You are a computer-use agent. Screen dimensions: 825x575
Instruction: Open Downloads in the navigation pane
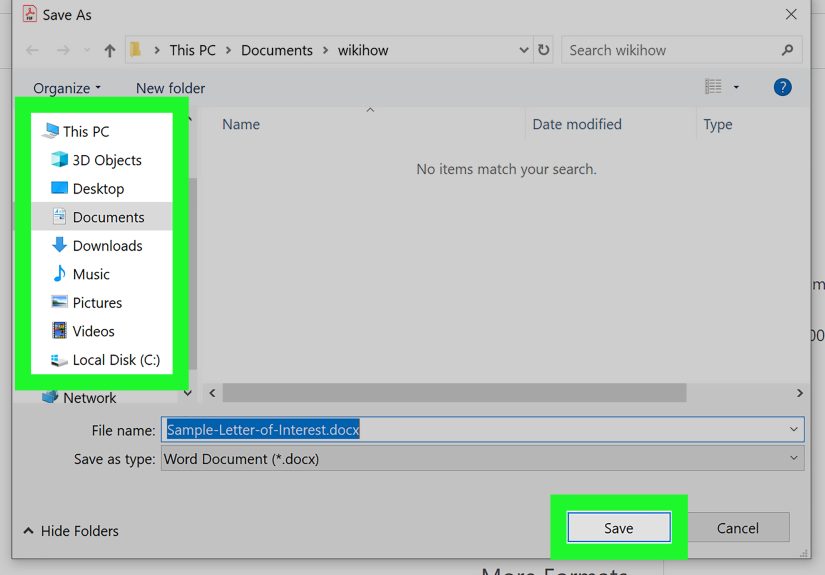(102, 246)
